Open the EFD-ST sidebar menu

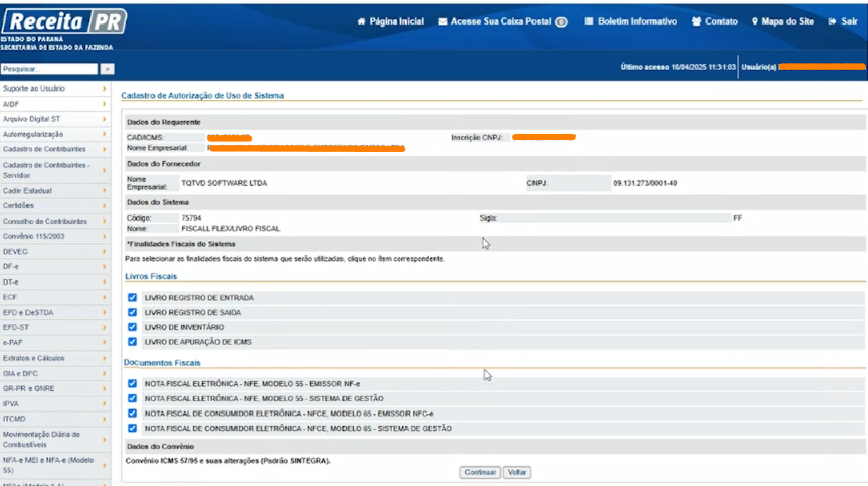point(56,328)
